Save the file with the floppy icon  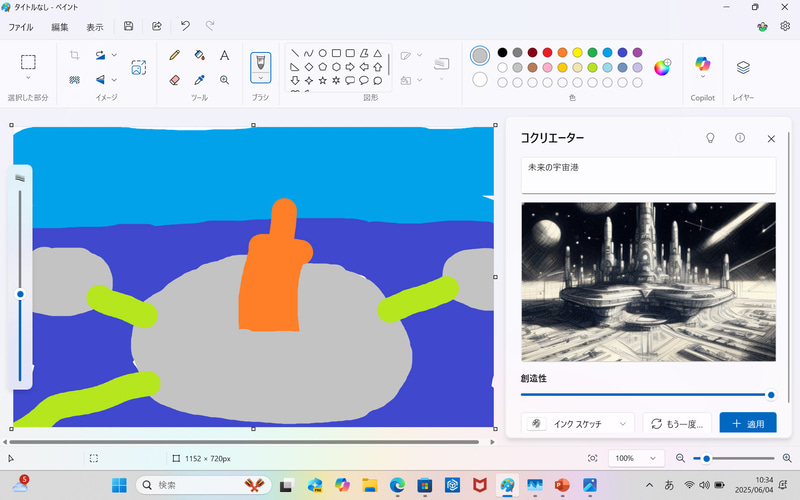(x=129, y=26)
